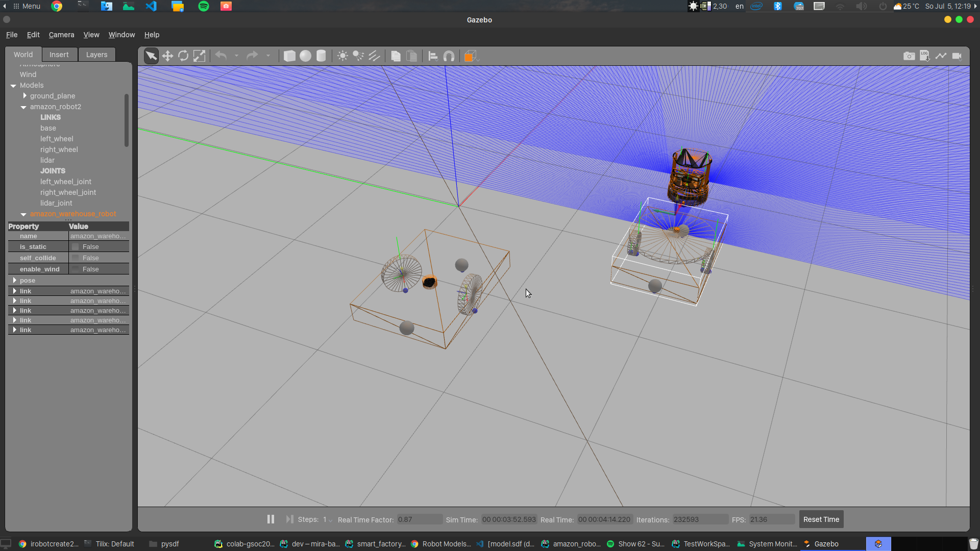This screenshot has height=551, width=980.
Task: Pause the simulation
Action: click(x=271, y=519)
